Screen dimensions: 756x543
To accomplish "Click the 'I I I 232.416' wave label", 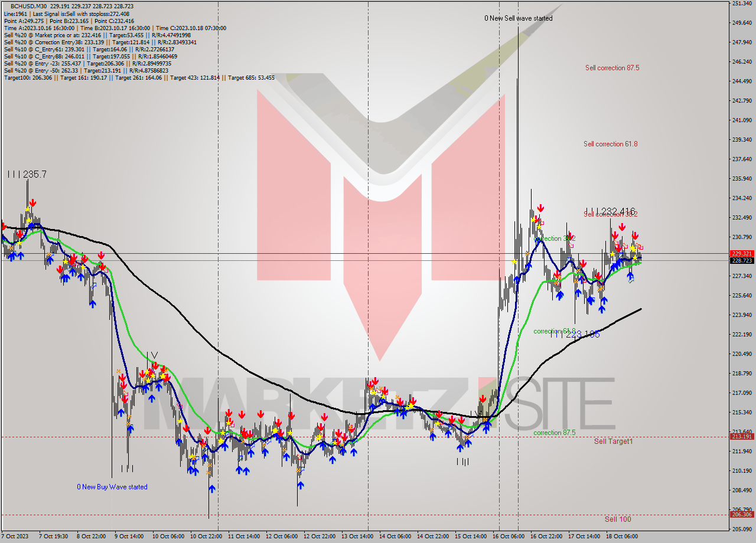I will (610, 211).
